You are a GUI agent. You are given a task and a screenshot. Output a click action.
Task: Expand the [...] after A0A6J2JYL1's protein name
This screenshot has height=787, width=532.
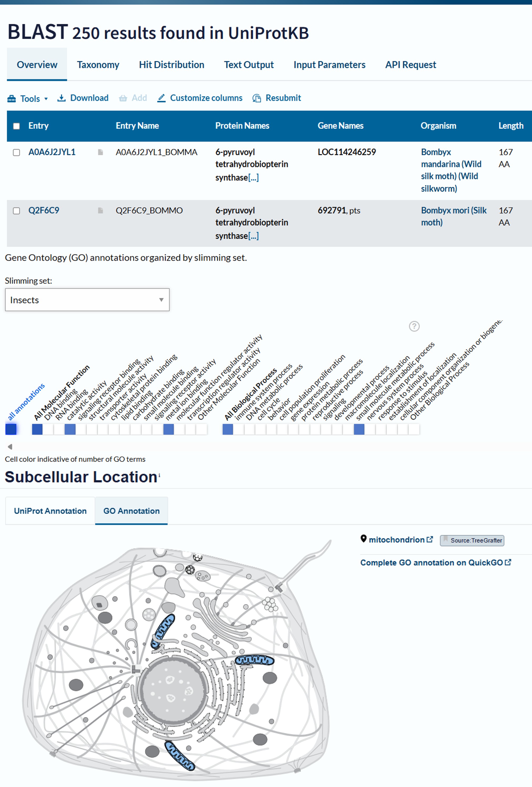(x=254, y=177)
